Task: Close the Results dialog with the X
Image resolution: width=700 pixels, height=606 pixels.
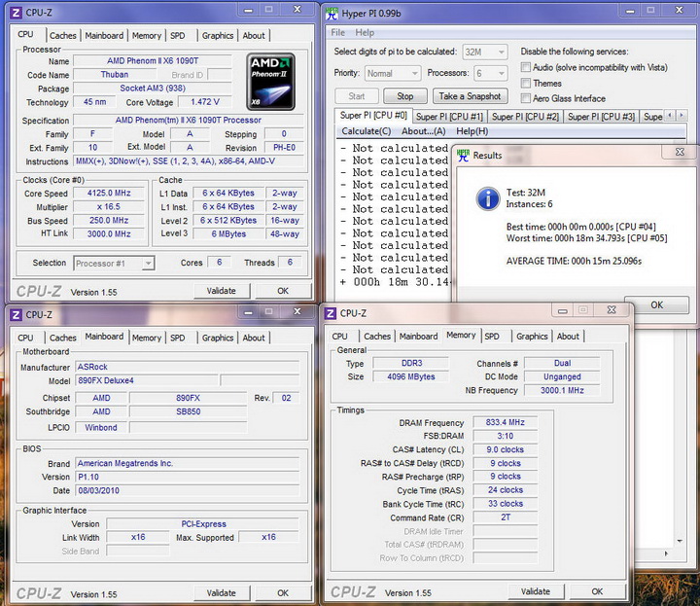Action: [680, 152]
